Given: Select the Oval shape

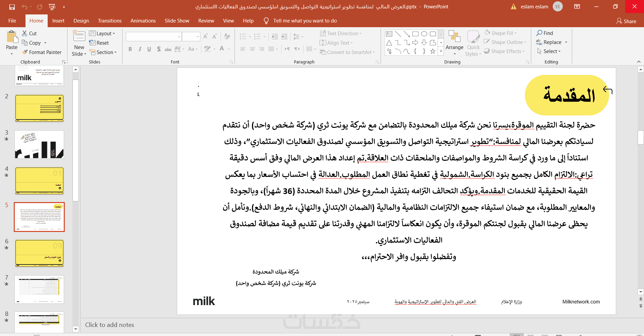Looking at the screenshot, I should coord(424,34).
